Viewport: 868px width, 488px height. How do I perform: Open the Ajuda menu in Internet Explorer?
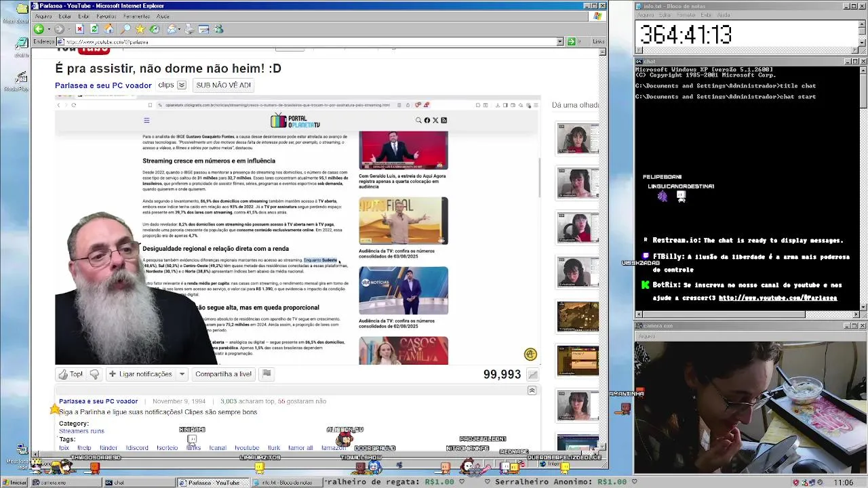click(x=163, y=16)
